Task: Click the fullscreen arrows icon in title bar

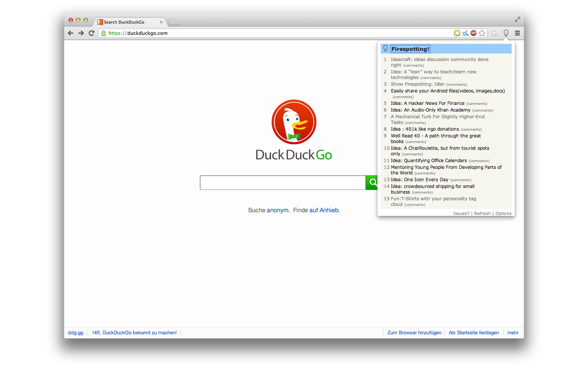Action: 517,20
